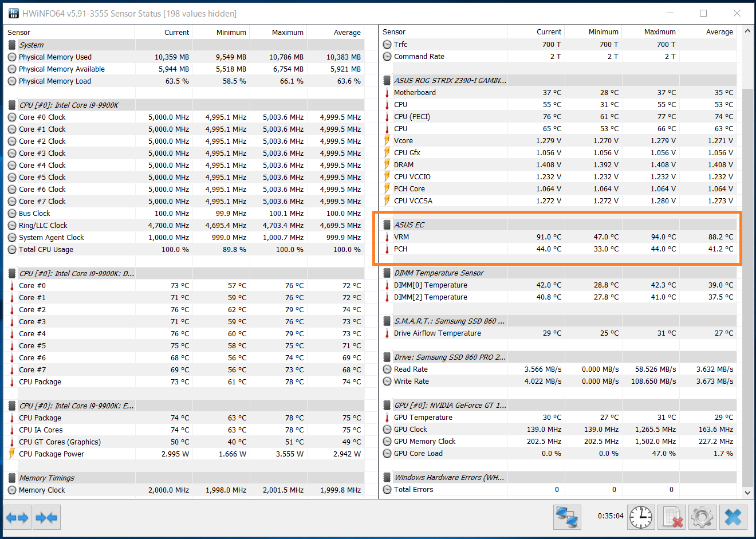Select the Physical Memory Load row
Viewport: 756px width, 539px height.
click(x=184, y=81)
